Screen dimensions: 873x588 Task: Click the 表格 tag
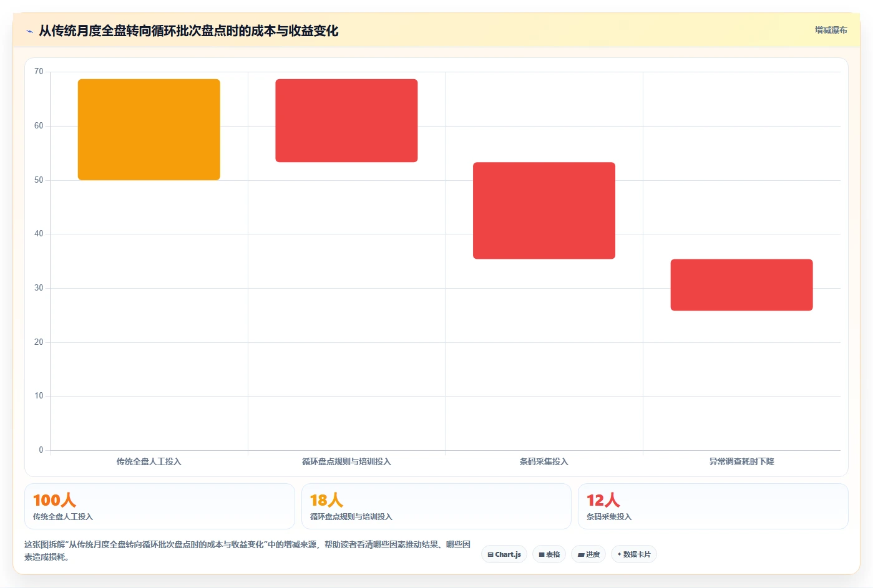(x=549, y=554)
